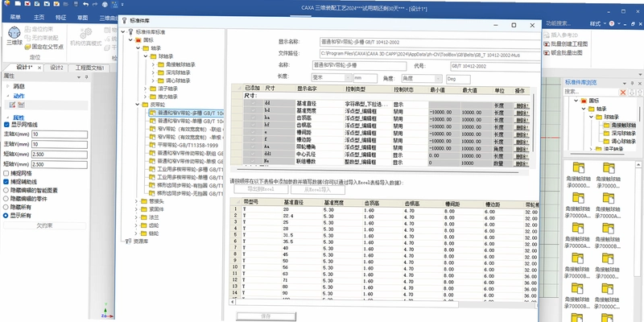Select the 显示所有 radio button

point(6,215)
